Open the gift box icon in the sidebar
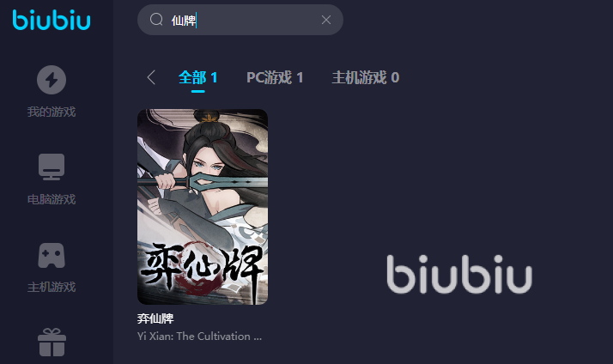 pyautogui.click(x=52, y=342)
